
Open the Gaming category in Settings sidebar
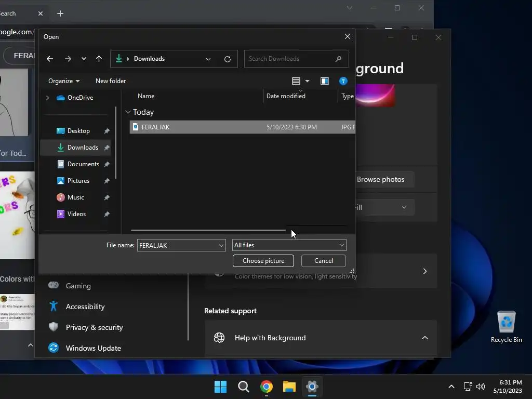click(x=78, y=286)
